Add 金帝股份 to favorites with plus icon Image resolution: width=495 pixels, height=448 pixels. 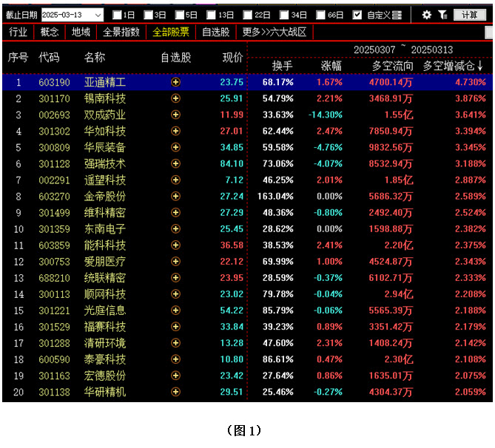pyautogui.click(x=175, y=196)
